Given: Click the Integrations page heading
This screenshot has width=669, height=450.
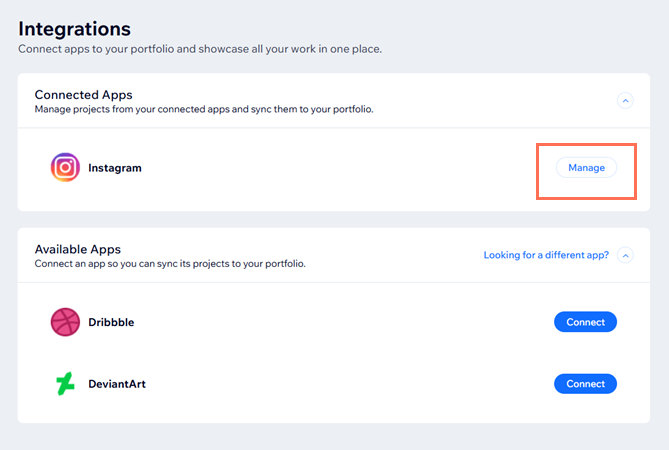Looking at the screenshot, I should tap(75, 29).
